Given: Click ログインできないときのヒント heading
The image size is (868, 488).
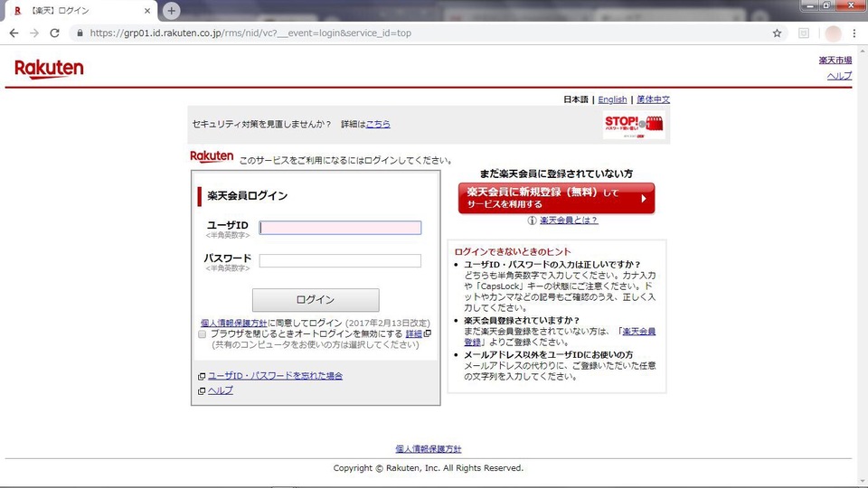Looking at the screenshot, I should (512, 252).
